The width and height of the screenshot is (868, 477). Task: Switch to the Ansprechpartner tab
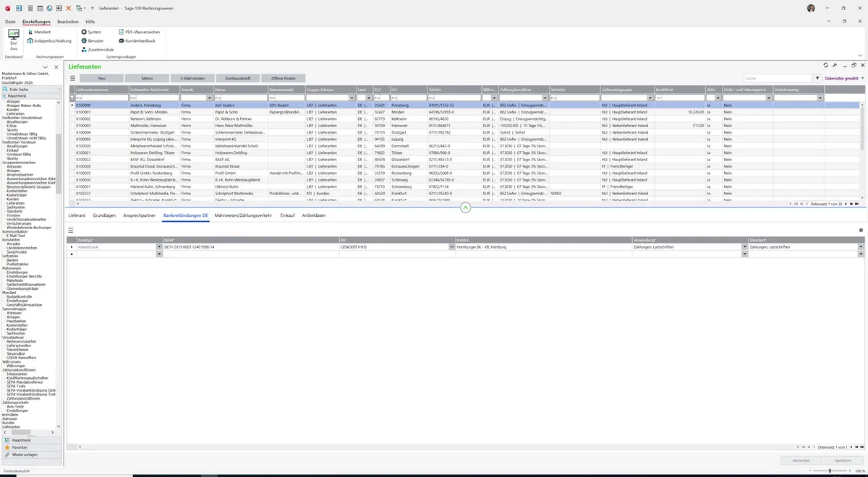[x=140, y=215]
